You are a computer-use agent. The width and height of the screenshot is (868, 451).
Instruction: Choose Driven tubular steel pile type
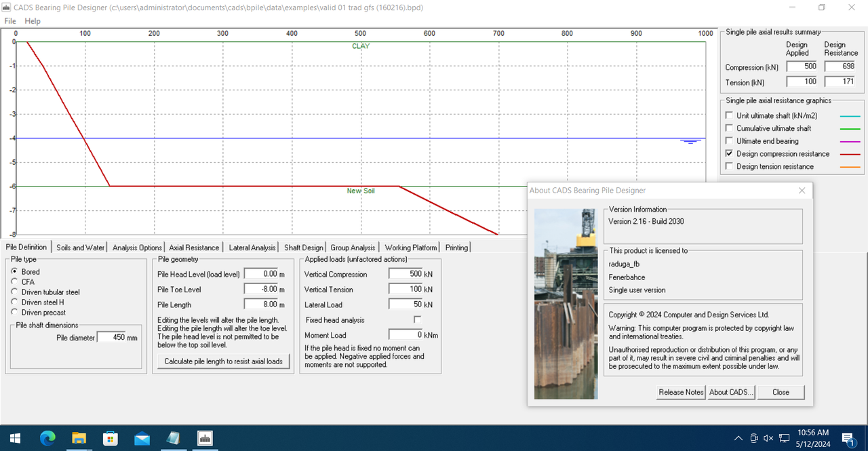45,292
